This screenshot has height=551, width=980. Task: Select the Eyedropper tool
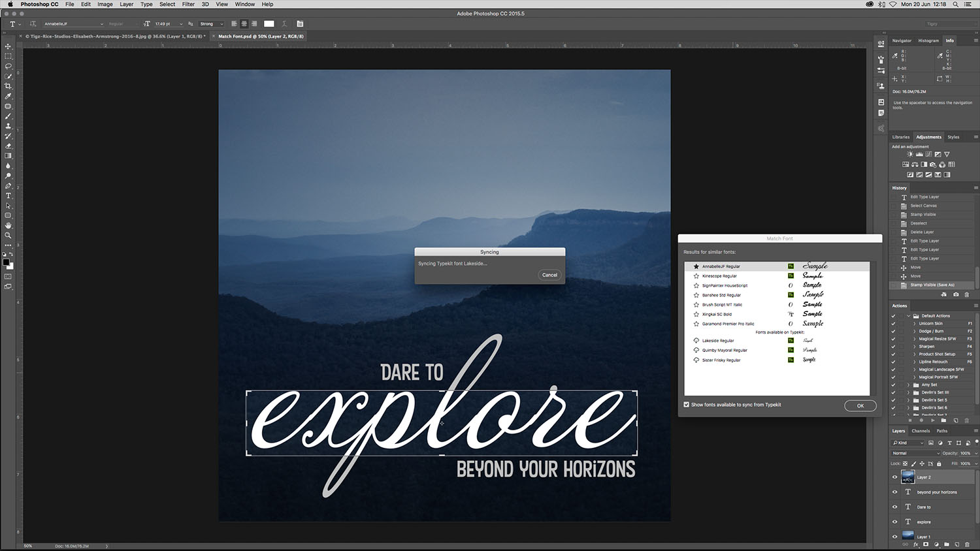[8, 96]
